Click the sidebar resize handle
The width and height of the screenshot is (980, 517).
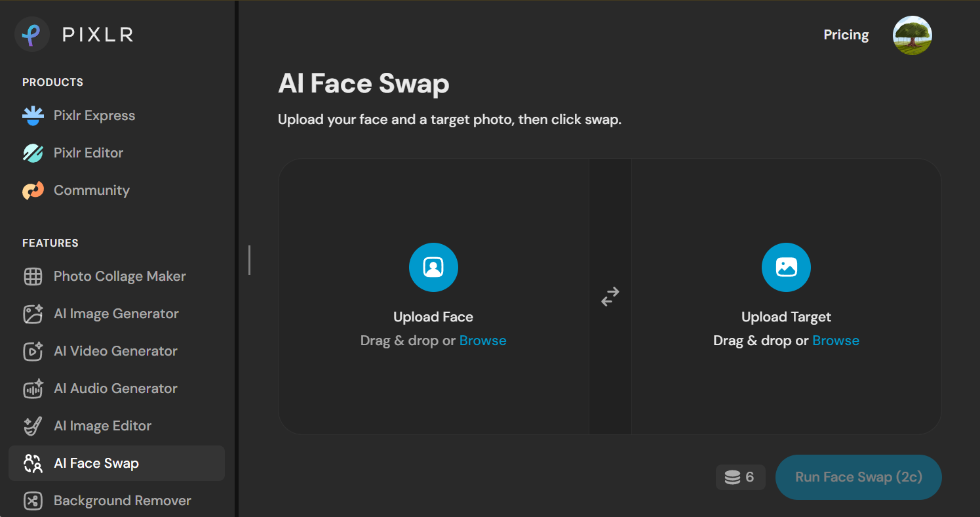pos(249,260)
